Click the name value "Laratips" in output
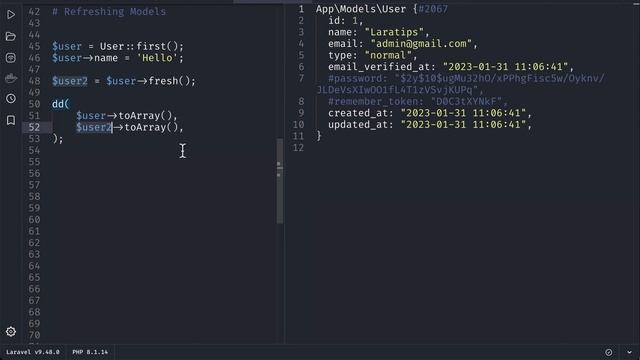 click(394, 32)
